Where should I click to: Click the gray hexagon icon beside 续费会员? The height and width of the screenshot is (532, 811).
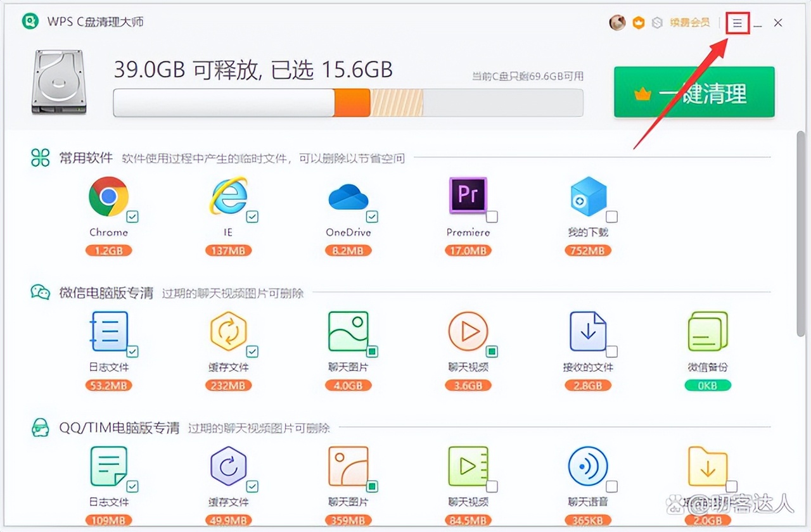pyautogui.click(x=657, y=23)
